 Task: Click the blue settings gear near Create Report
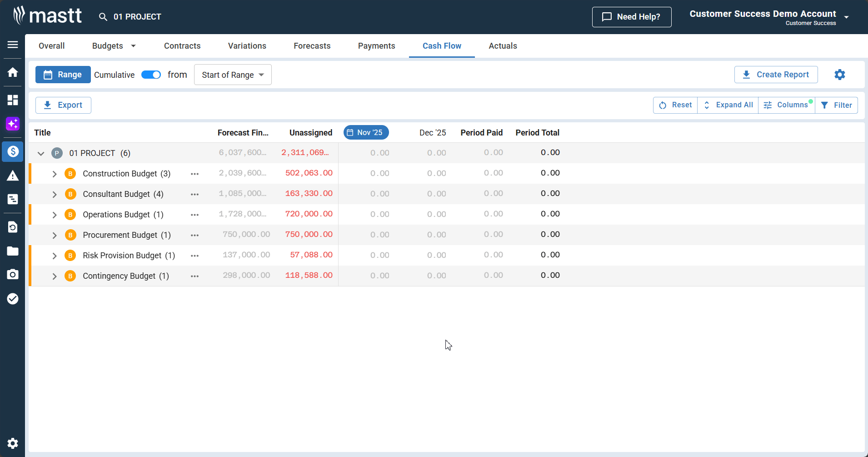839,75
